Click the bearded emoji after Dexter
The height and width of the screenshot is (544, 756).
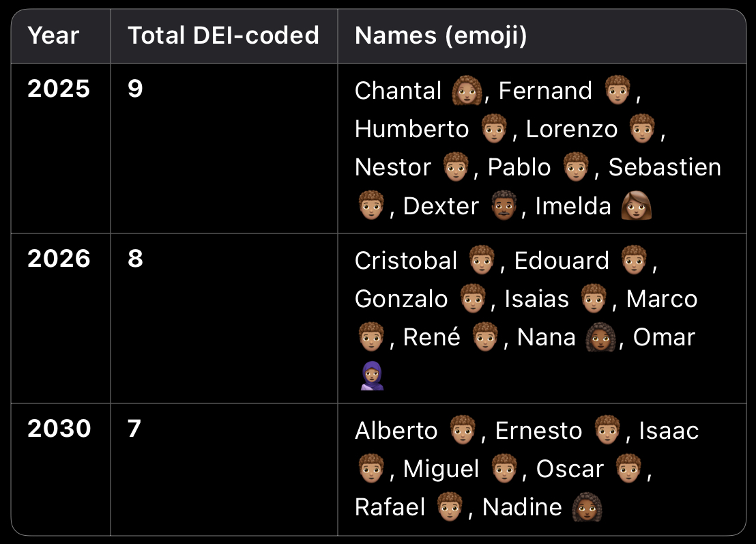(506, 205)
